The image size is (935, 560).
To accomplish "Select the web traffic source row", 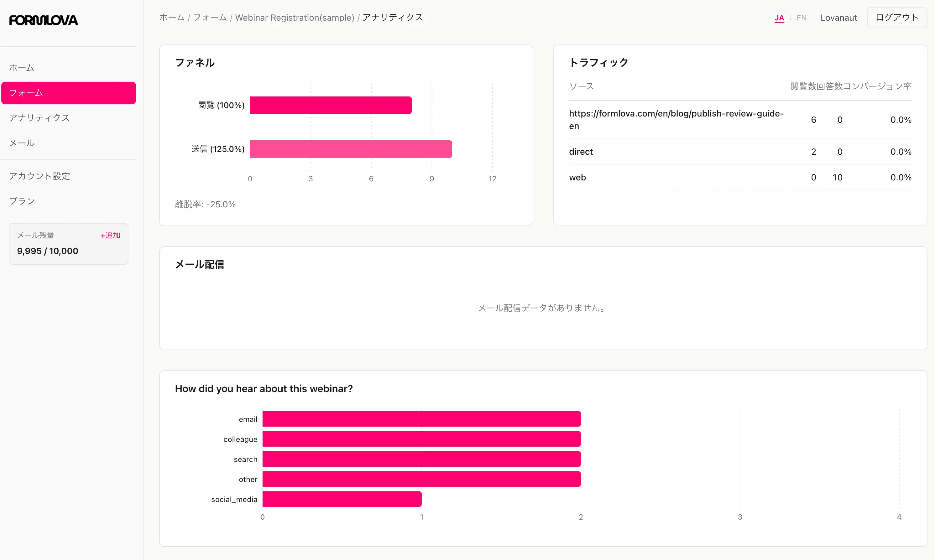I will coord(577,177).
